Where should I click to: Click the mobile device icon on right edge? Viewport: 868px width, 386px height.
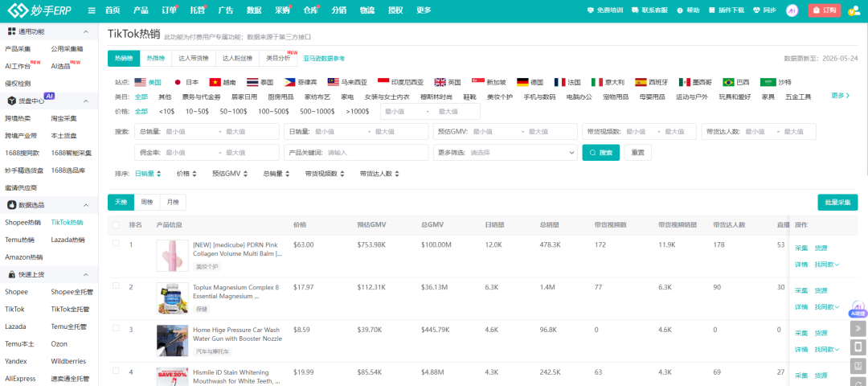(x=858, y=347)
